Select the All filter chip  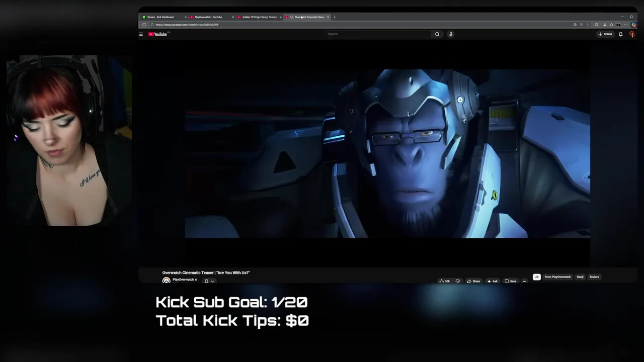point(537,277)
